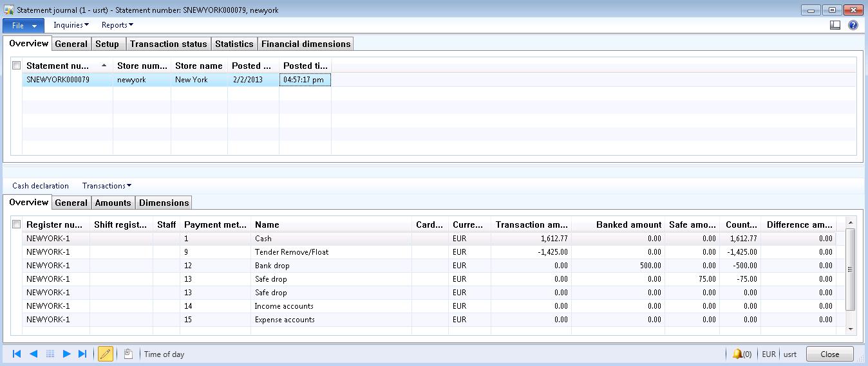Image resolution: width=868 pixels, height=366 pixels.
Task: Click the Payment method column header
Action: click(x=215, y=224)
